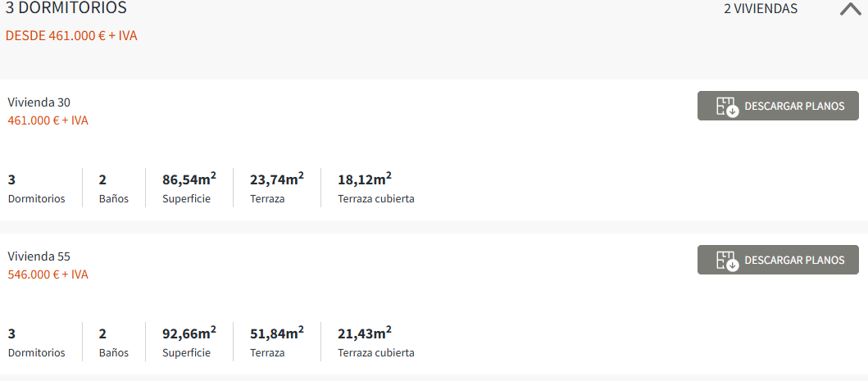Click the DESDE 461.000 € + IVA text
This screenshot has width=868, height=381.
(71, 36)
